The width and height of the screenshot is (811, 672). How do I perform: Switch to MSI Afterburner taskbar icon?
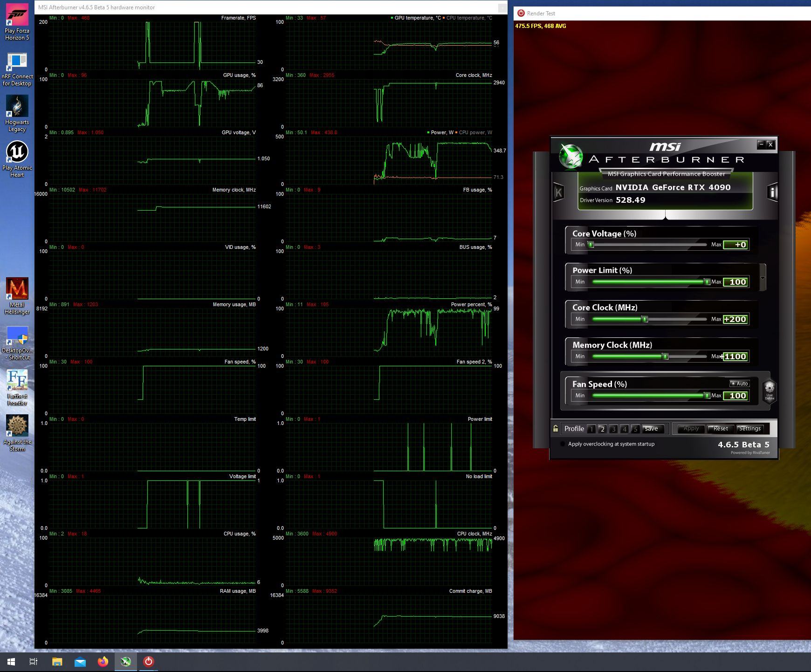(126, 661)
